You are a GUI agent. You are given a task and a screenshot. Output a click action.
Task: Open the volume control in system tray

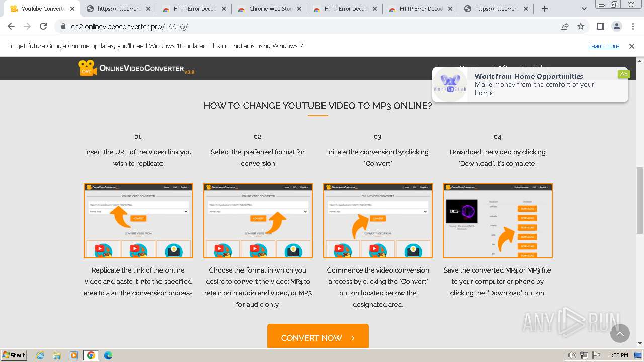572,355
